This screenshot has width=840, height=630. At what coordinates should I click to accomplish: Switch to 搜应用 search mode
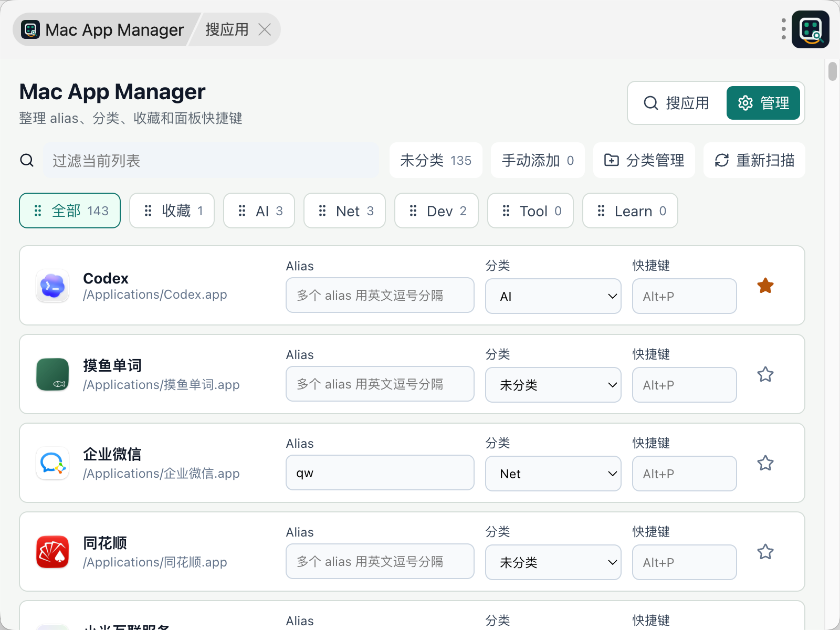tap(677, 103)
